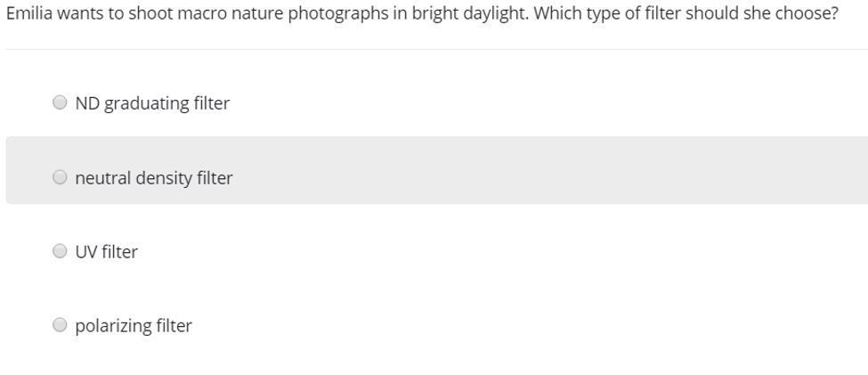Click the 'ND graduating filter' label text

[x=152, y=103]
